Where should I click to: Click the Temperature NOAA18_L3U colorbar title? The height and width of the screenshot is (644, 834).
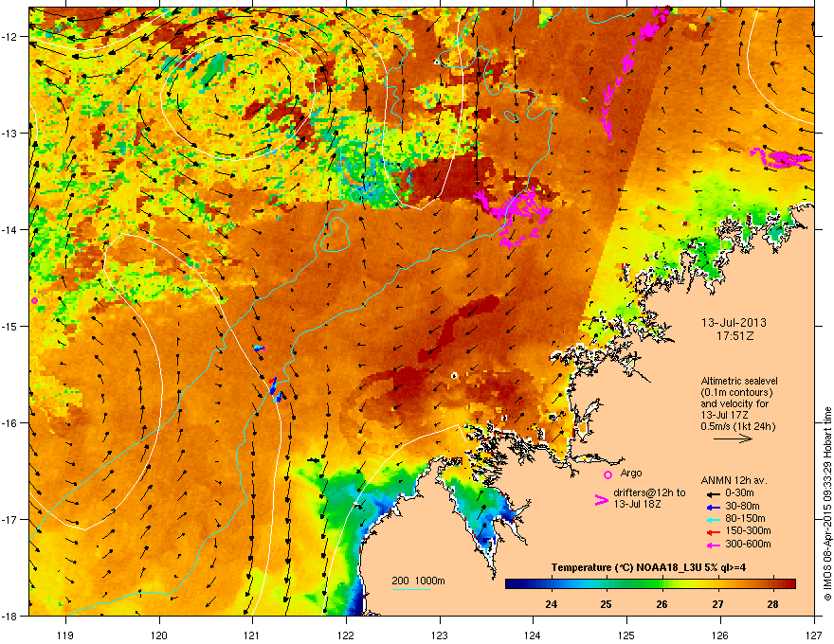coord(648,567)
